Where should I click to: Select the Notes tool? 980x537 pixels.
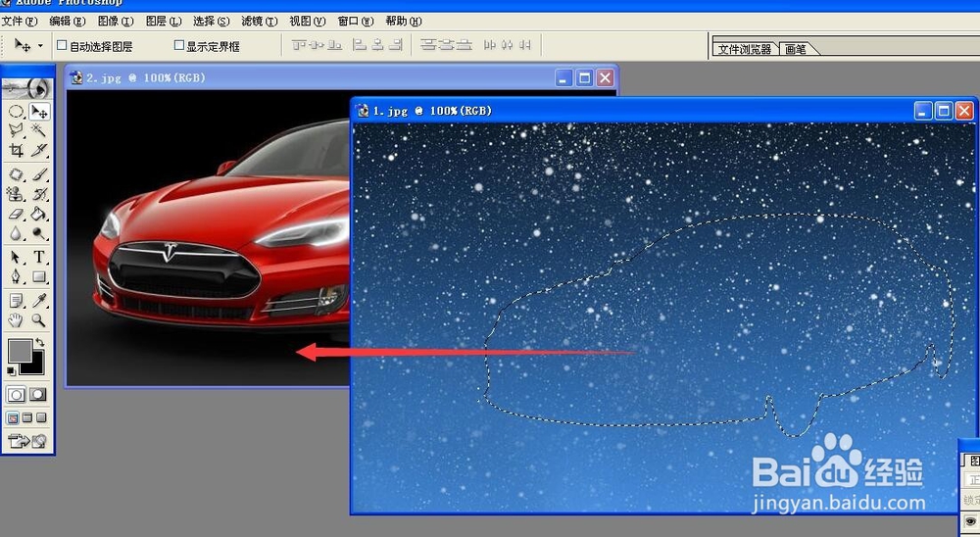pyautogui.click(x=16, y=301)
